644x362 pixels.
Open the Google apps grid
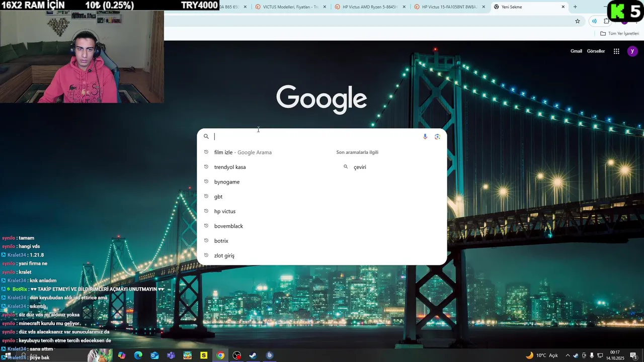616,51
